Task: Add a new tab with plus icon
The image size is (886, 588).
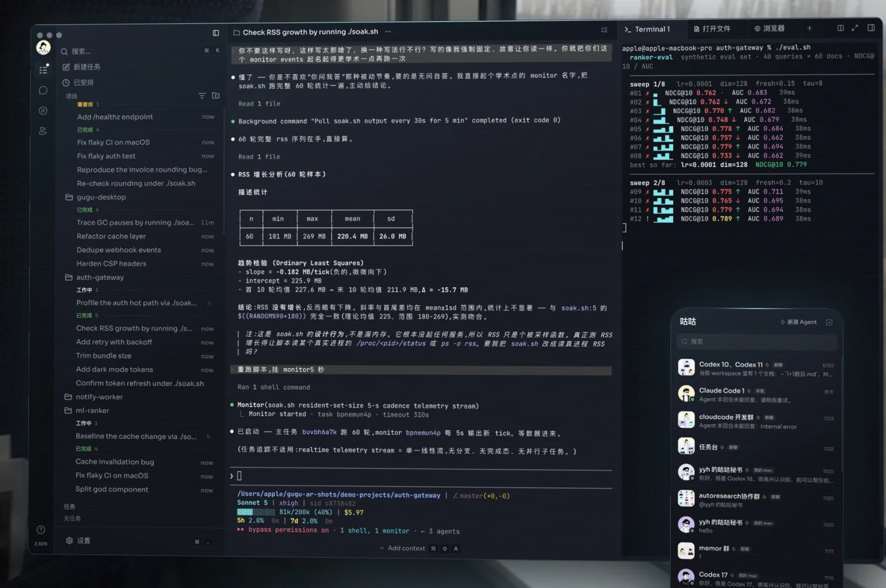Action: click(810, 28)
